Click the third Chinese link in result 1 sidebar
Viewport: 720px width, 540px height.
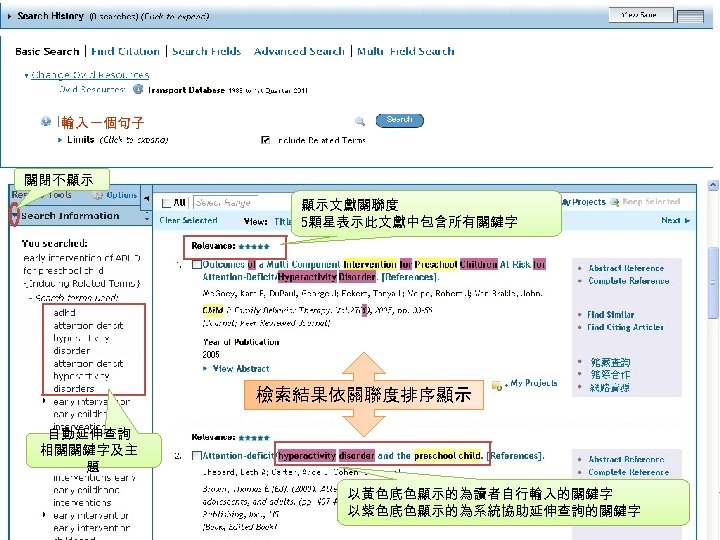pos(609,388)
